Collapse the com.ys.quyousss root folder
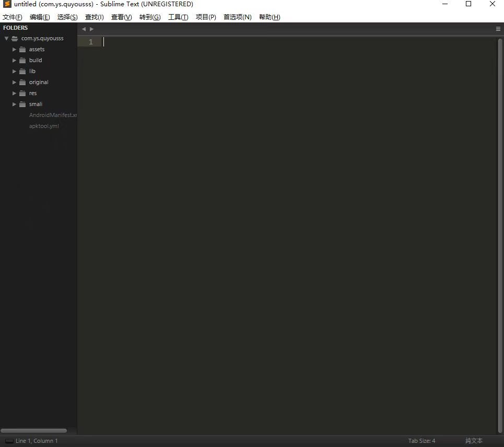The width and height of the screenshot is (504, 447). coord(6,38)
